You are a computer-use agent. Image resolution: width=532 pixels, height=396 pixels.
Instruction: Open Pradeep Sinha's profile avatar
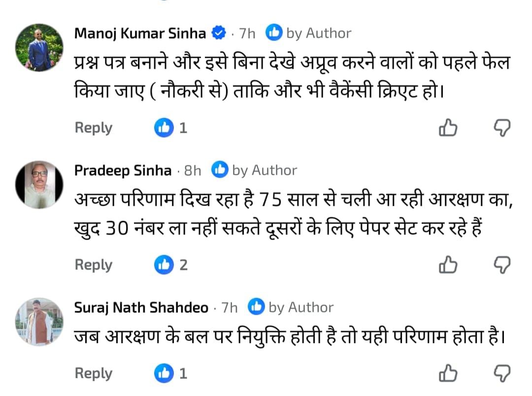(x=39, y=184)
